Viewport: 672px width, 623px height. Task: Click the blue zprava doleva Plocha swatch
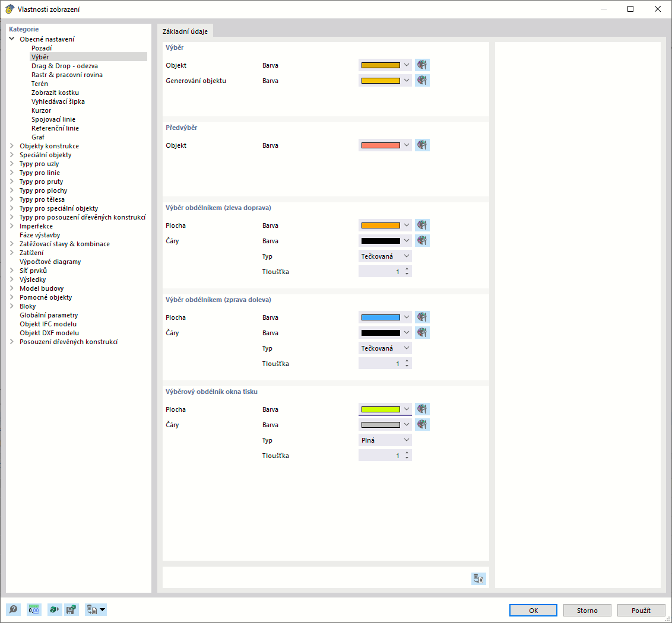381,317
